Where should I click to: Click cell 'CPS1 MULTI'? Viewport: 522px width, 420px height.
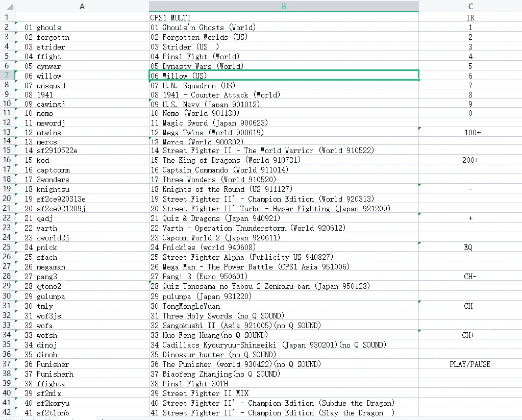coord(284,17)
